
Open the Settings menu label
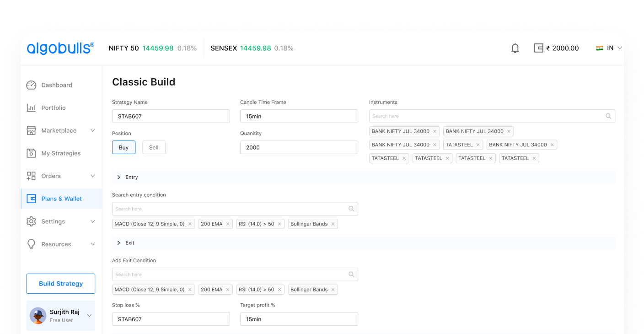[53, 221]
